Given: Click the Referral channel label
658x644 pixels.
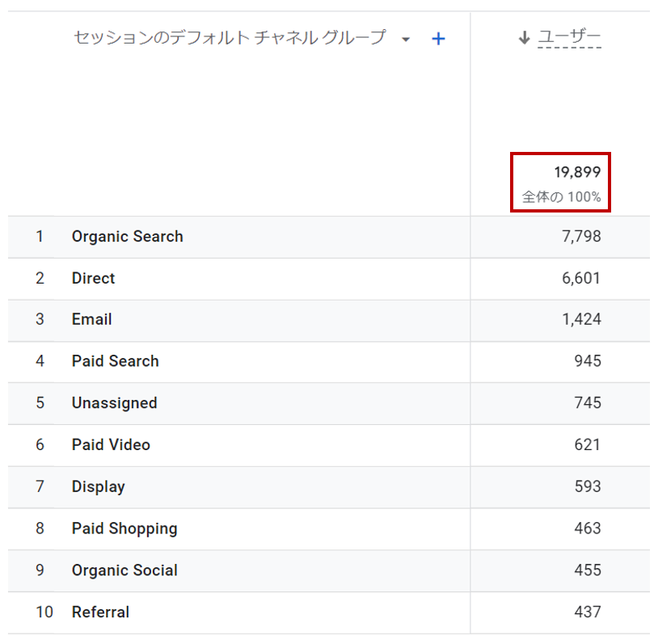Looking at the screenshot, I should (101, 612).
